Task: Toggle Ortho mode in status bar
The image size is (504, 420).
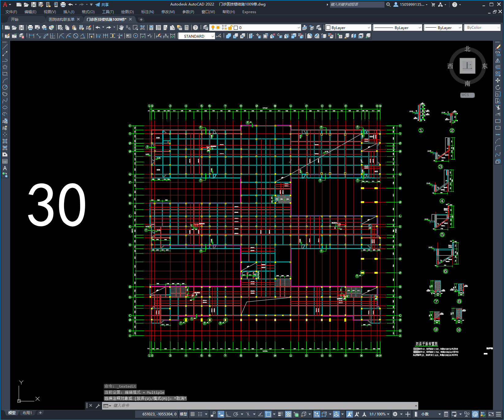Action: pos(228,414)
